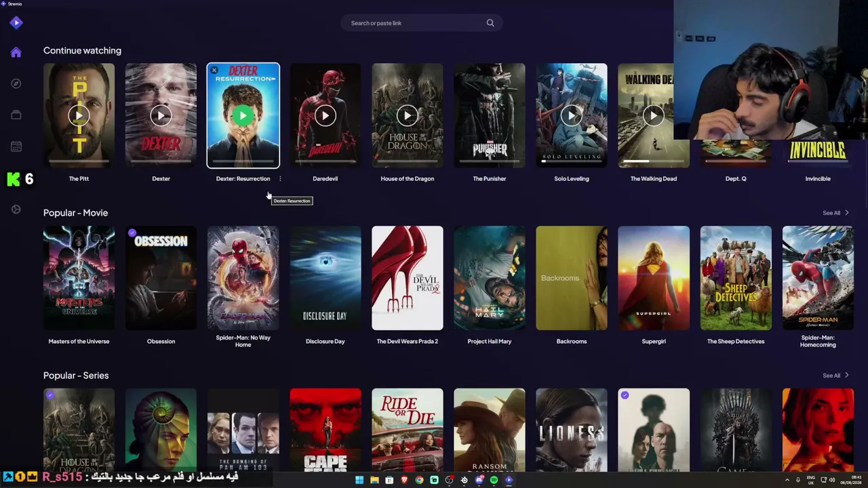Resume Daredevil via its play icon
868x488 pixels.
click(325, 116)
